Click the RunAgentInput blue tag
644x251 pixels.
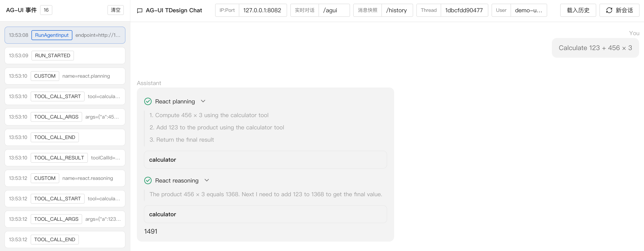(x=52, y=35)
